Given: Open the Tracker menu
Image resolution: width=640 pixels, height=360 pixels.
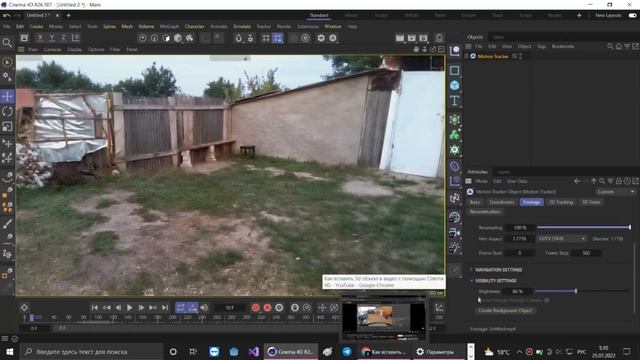Looking at the screenshot, I should point(264,26).
